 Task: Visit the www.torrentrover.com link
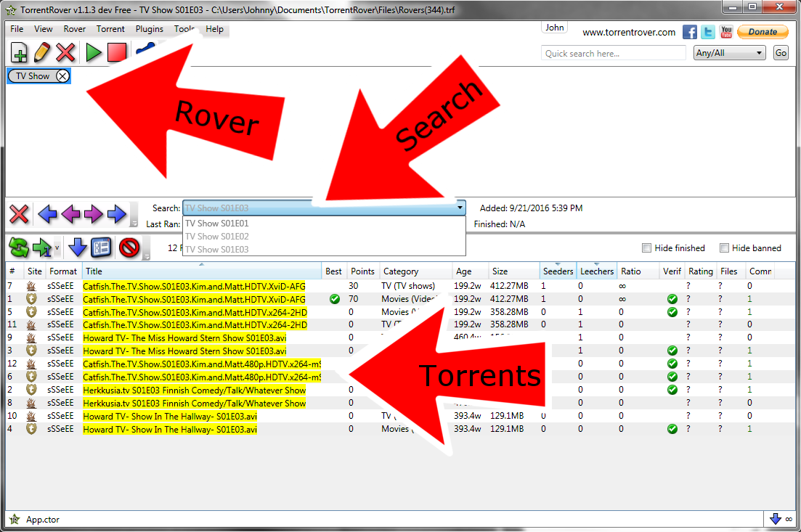(x=629, y=32)
